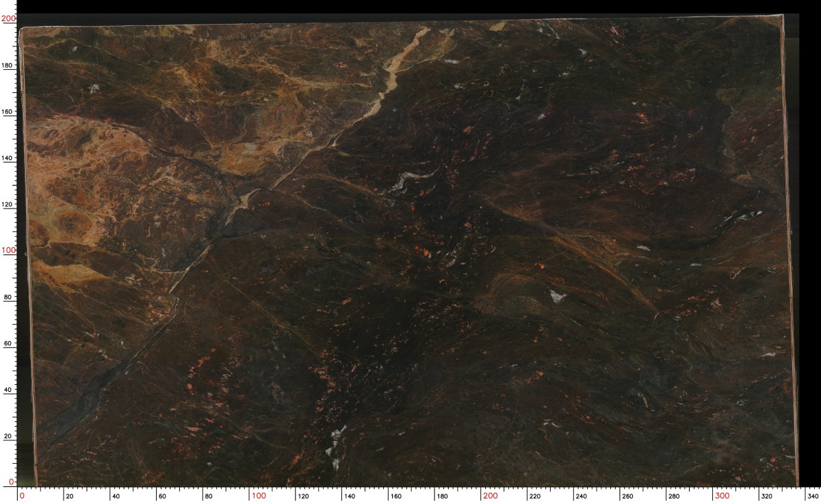Click the red 200 on the bottom ruler
Image resolution: width=821 pixels, height=504 pixels.
491,496
